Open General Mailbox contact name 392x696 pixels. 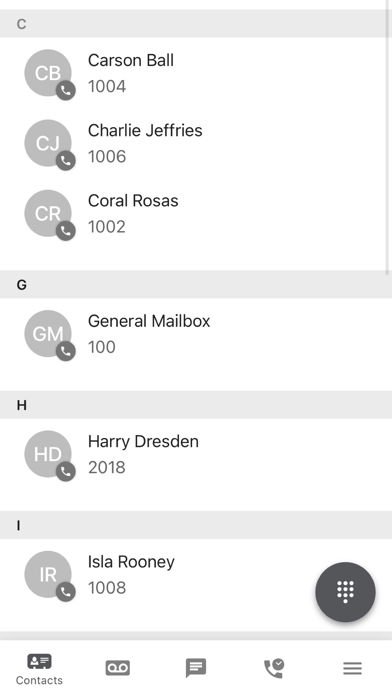149,321
